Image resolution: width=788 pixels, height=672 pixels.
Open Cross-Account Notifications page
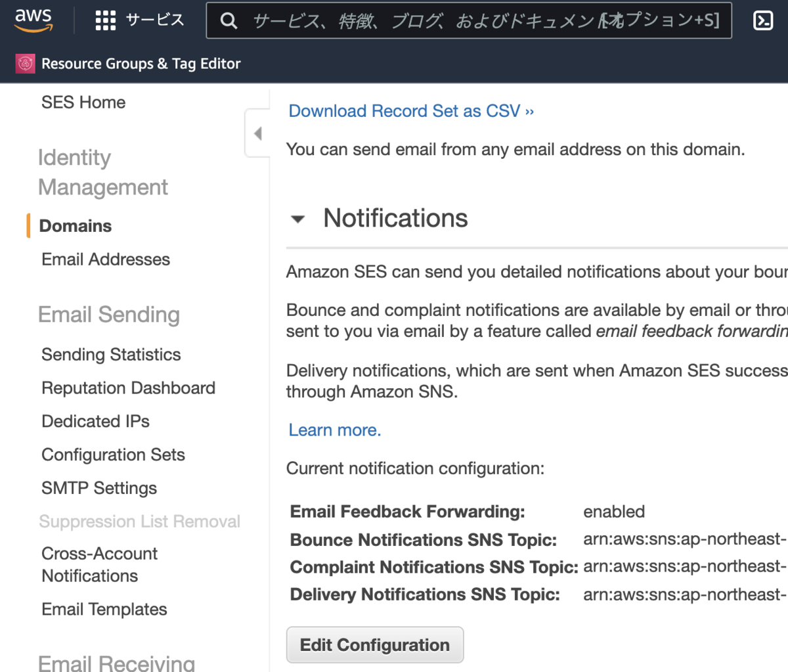(x=99, y=565)
